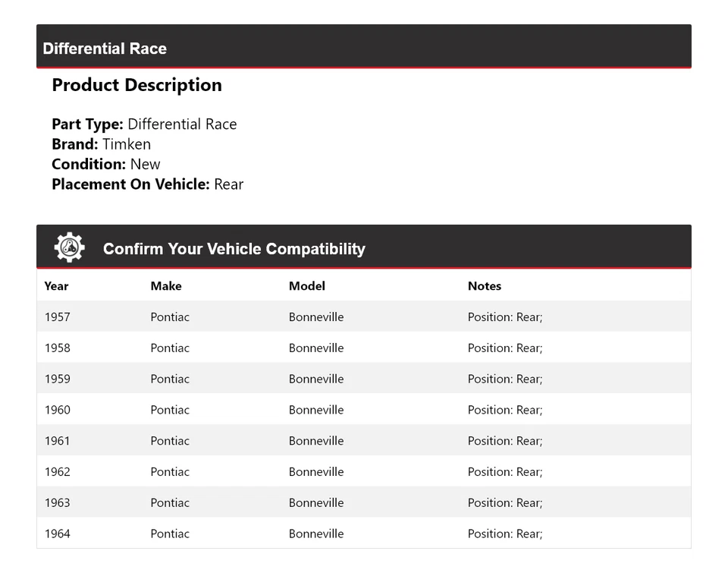Click the 1960 Bonneville model cell

(315, 410)
